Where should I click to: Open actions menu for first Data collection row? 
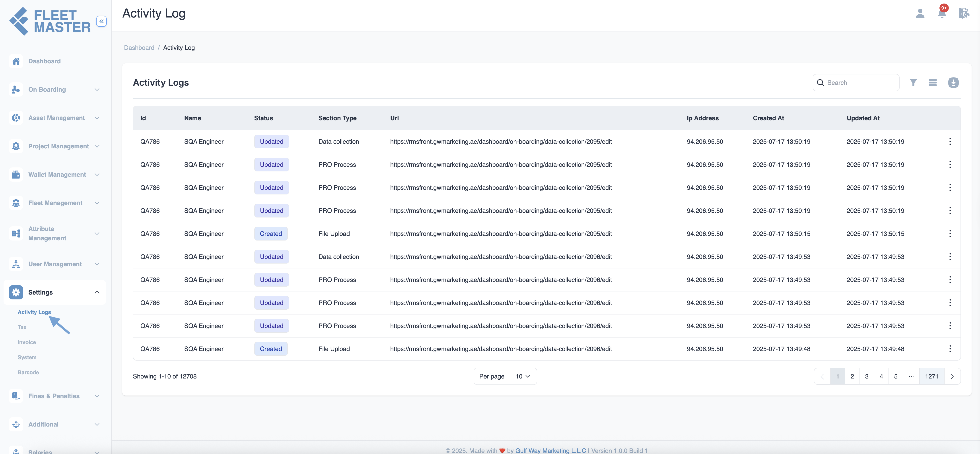[x=950, y=142]
